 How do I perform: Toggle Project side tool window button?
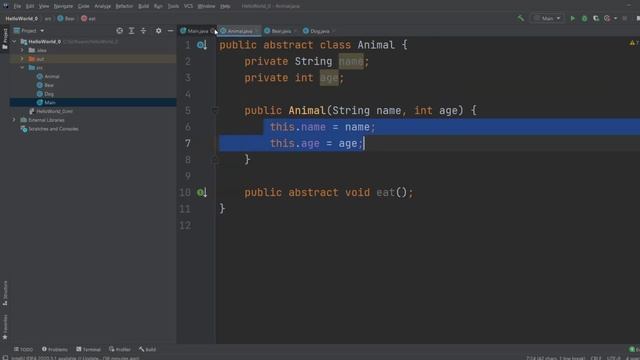[x=5, y=39]
